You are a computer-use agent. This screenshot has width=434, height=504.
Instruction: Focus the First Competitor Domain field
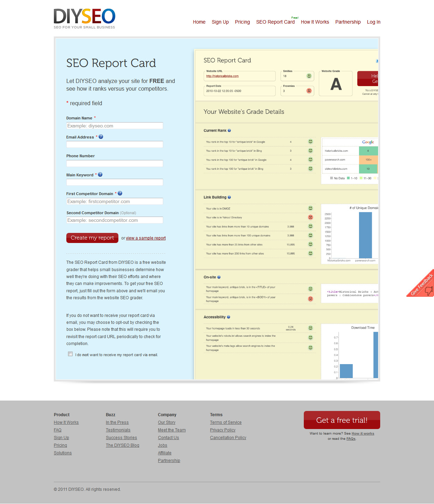click(115, 201)
